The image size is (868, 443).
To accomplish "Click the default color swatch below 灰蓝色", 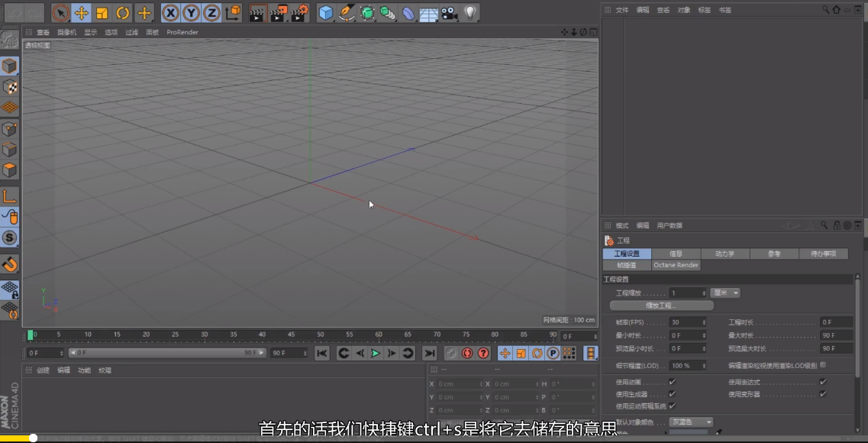I will click(x=688, y=432).
